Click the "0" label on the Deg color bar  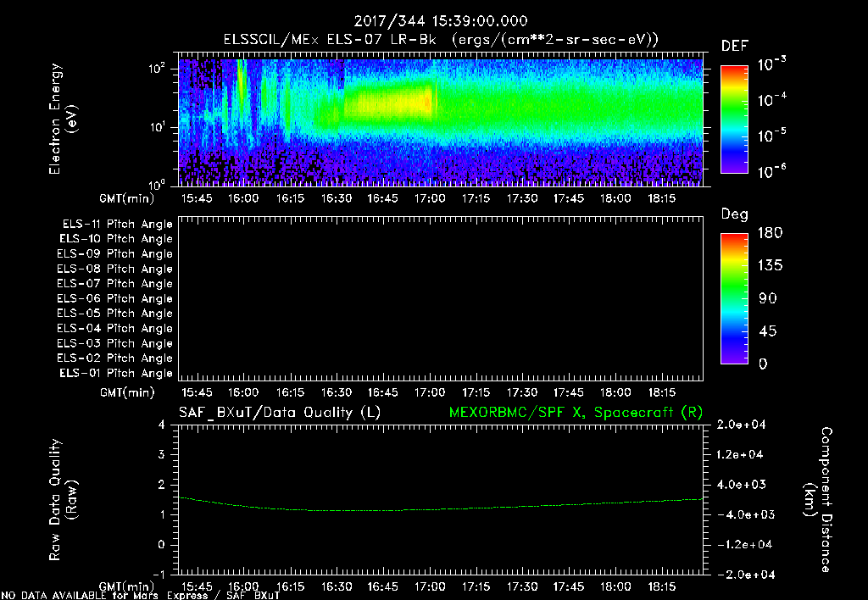click(x=763, y=364)
